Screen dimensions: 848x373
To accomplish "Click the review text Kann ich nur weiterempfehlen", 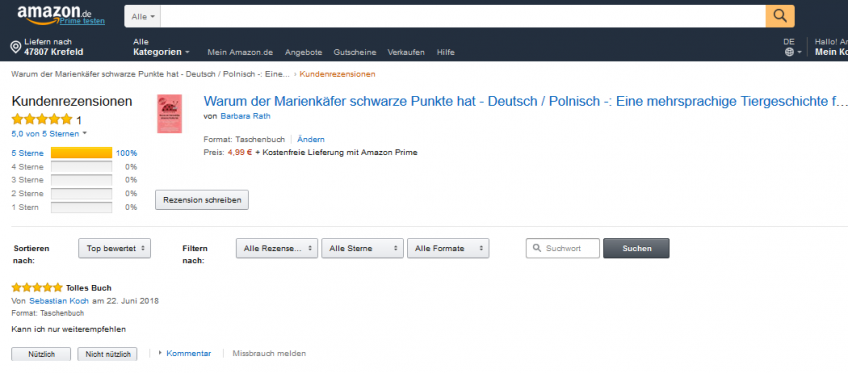I will (x=69, y=329).
